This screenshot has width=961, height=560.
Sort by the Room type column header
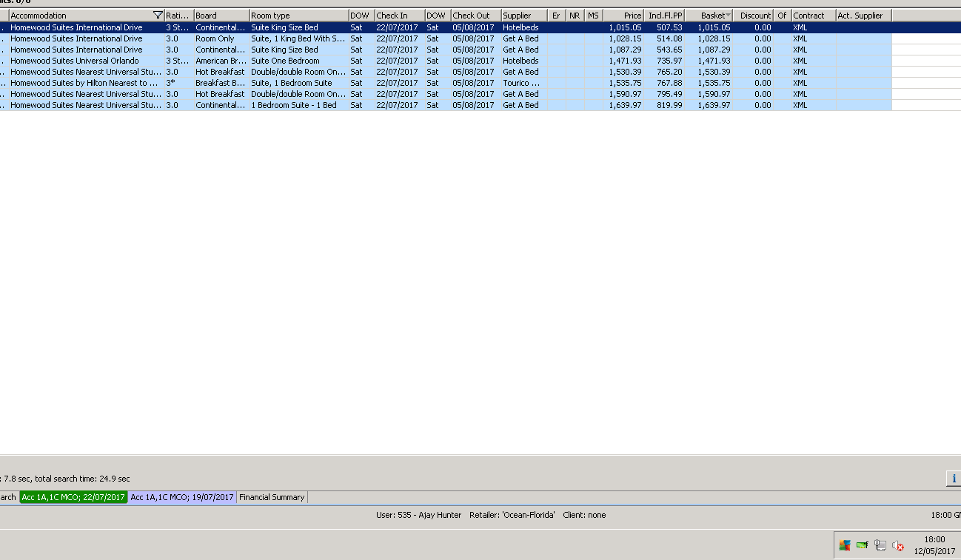(x=299, y=16)
